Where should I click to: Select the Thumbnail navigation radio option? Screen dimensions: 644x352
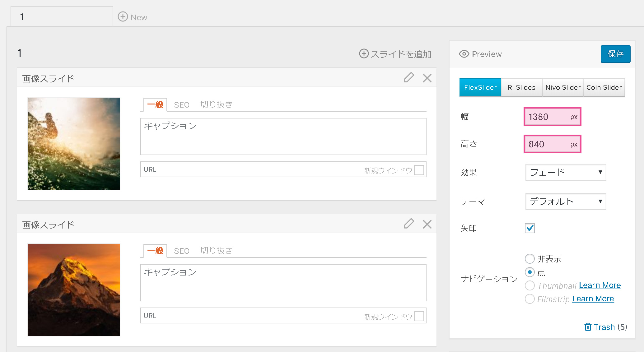click(530, 285)
